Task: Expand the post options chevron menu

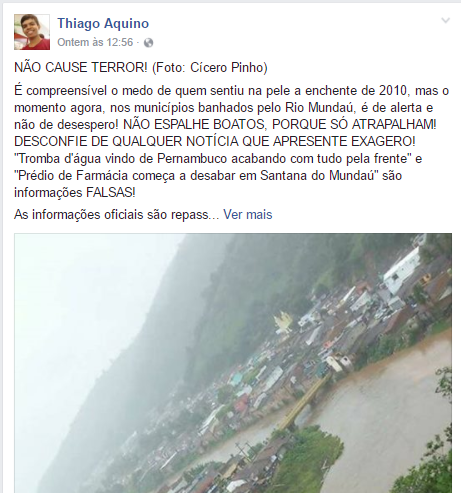Action: pyautogui.click(x=445, y=21)
